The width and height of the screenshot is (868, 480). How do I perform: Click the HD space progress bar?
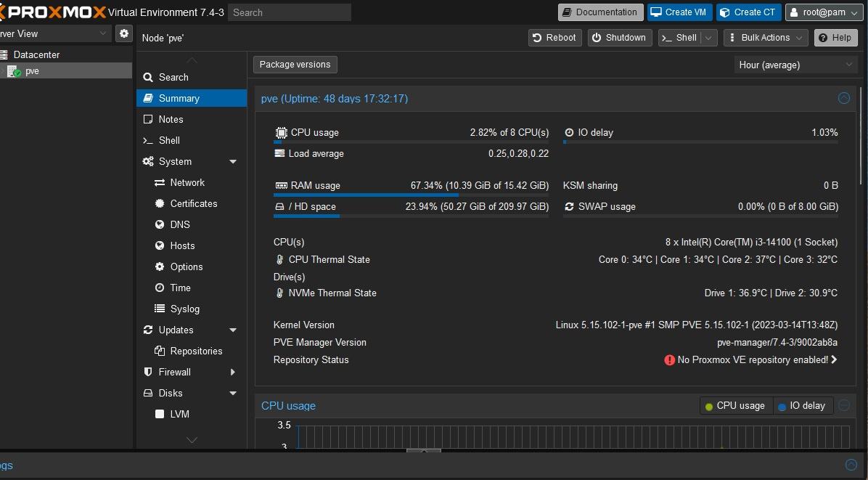412,216
